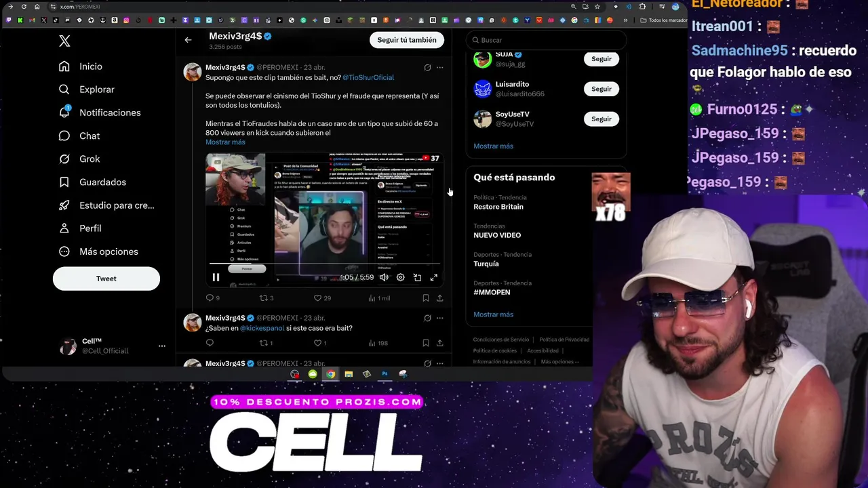The height and width of the screenshot is (488, 868).
Task: Click Mostrar más under follow suggestions
Action: 493,146
